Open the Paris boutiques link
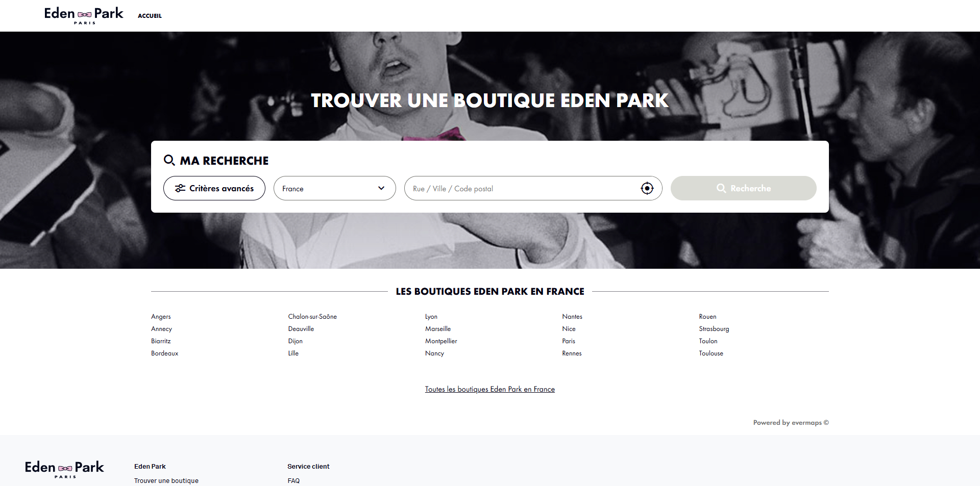 click(569, 341)
